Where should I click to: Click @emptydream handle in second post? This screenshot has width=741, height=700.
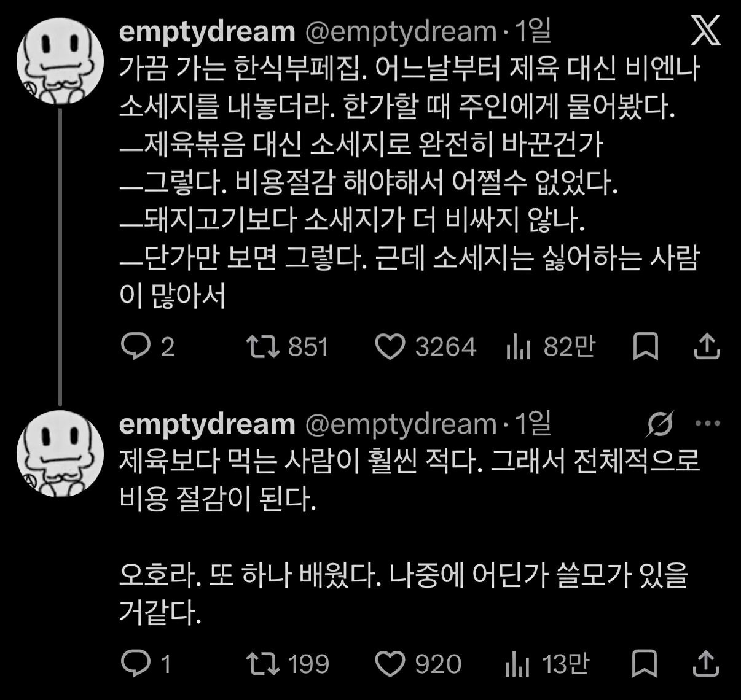click(x=401, y=424)
